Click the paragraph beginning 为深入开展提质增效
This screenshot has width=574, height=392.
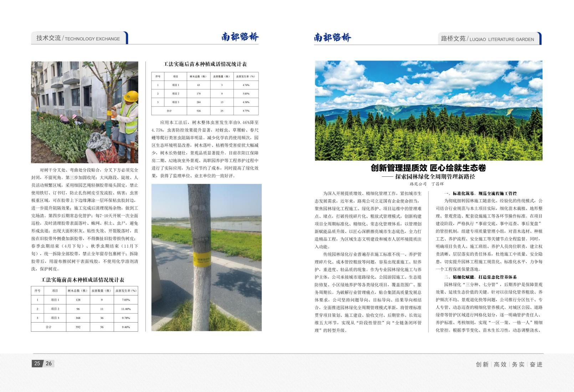click(x=368, y=220)
